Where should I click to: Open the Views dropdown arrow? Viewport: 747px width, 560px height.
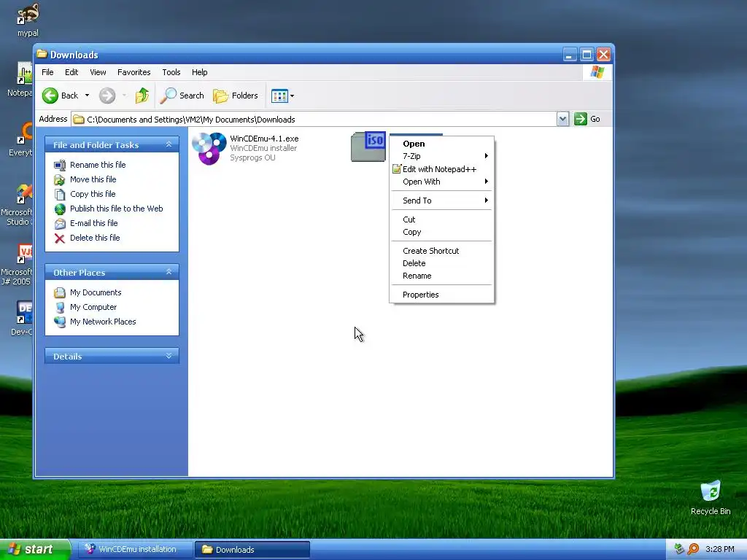(292, 96)
